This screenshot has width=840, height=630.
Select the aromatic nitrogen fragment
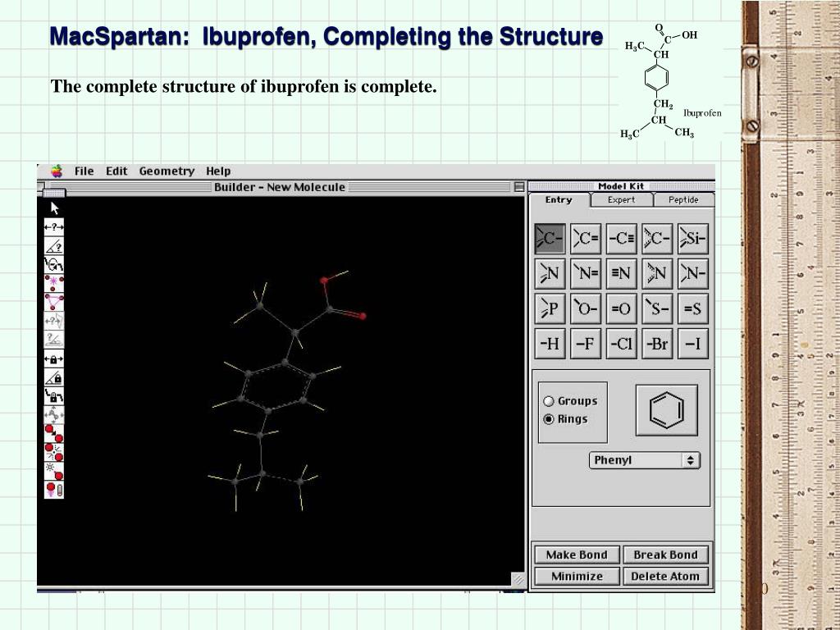coord(657,273)
